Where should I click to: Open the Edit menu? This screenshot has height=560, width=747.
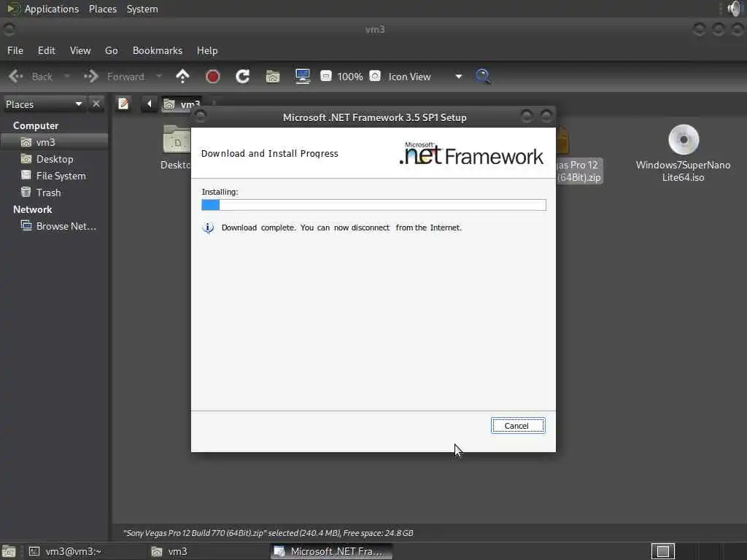coord(46,50)
